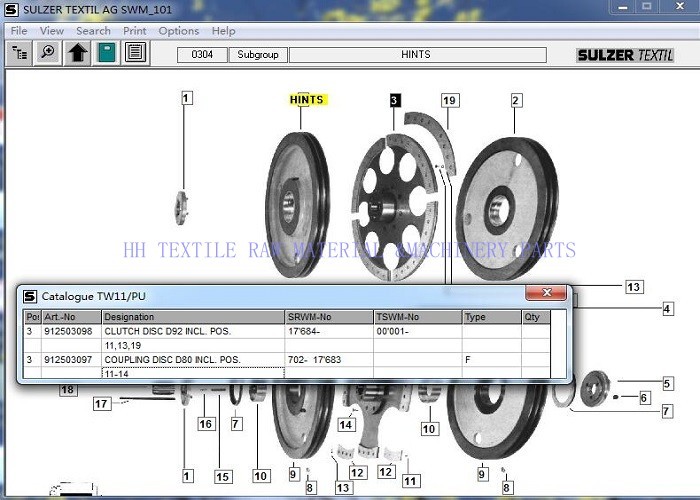
Task: Click the Art.-No column header
Action: point(71,317)
